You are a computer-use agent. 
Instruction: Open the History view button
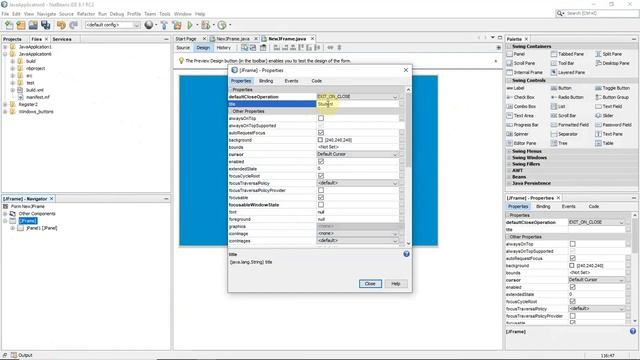click(x=224, y=48)
